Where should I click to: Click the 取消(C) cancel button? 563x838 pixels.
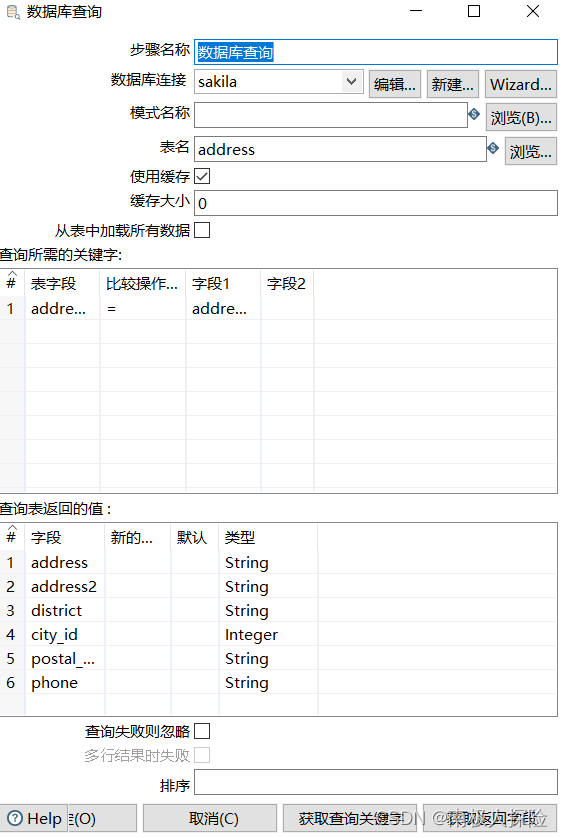click(210, 818)
